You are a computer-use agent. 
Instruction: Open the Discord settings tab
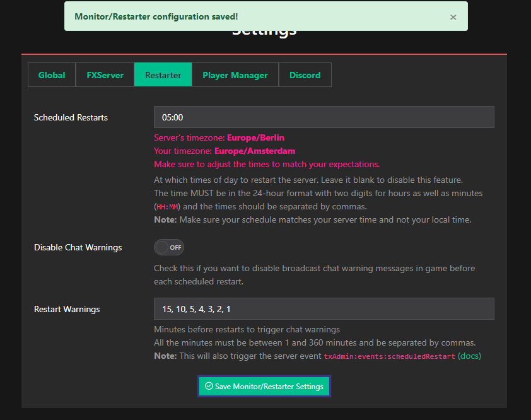pos(305,75)
